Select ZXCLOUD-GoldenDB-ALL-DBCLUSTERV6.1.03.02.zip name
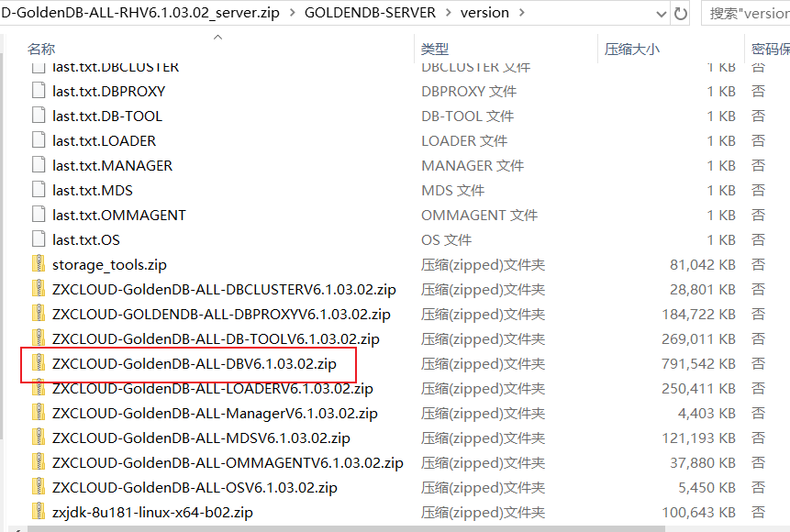Image resolution: width=790 pixels, height=532 pixels. (x=224, y=289)
